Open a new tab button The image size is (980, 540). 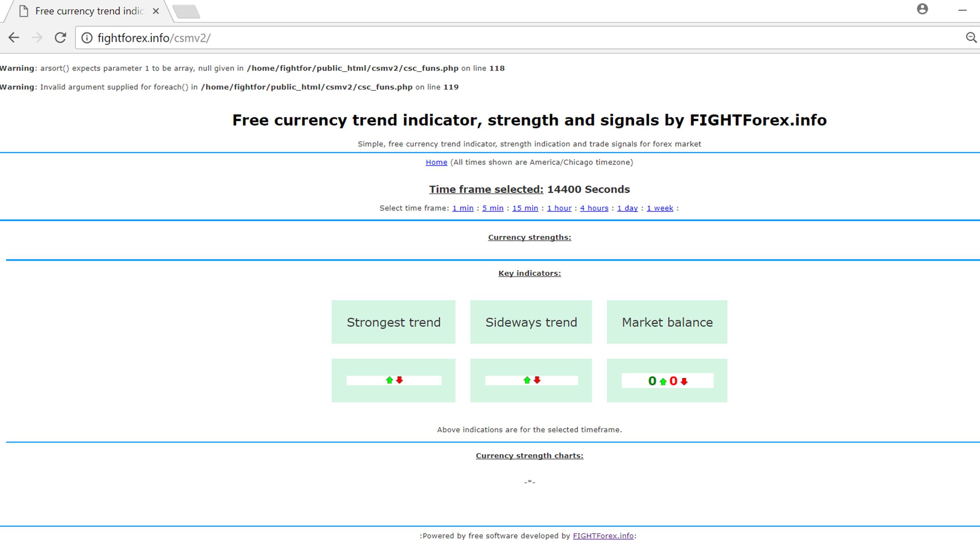pyautogui.click(x=186, y=11)
